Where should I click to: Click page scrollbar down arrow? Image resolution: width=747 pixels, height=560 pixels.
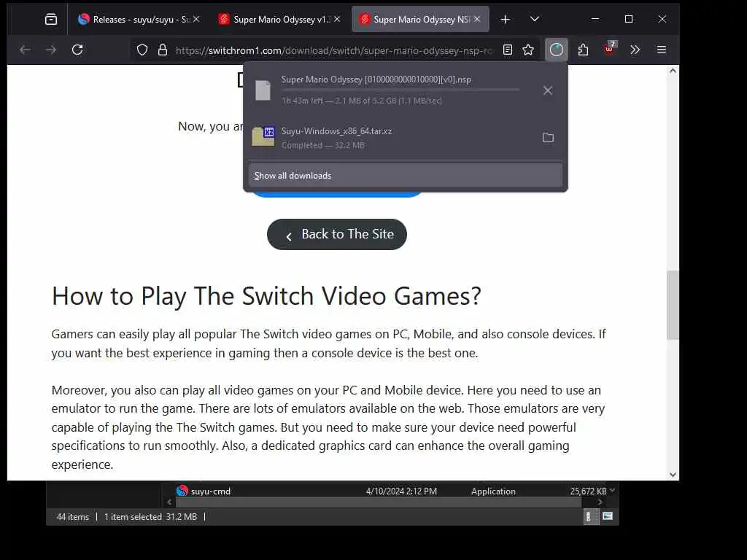coord(673,474)
